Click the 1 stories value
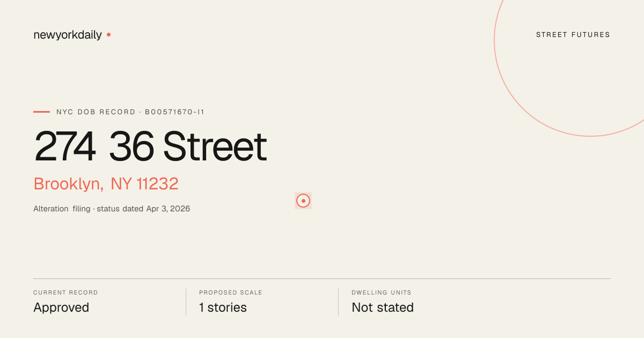644x338 pixels. coord(223,307)
